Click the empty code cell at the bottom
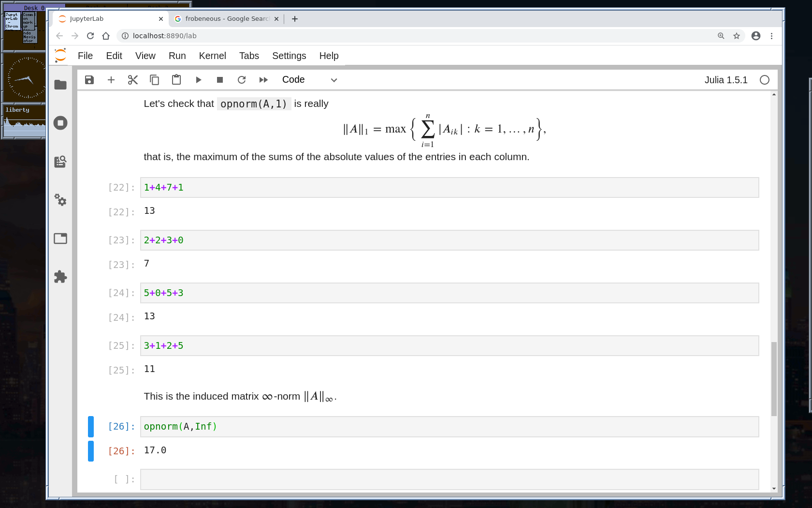The height and width of the screenshot is (508, 812). click(449, 479)
